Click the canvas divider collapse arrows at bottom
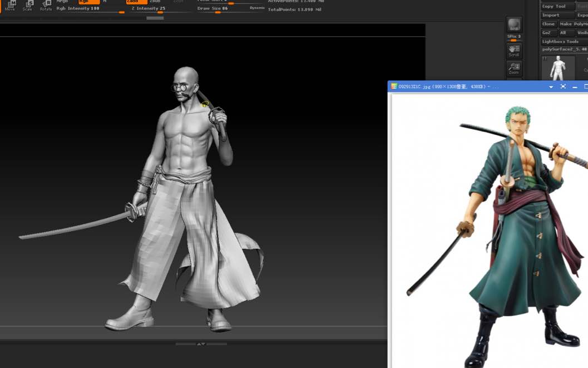Image resolution: width=588 pixels, height=368 pixels. [x=201, y=344]
